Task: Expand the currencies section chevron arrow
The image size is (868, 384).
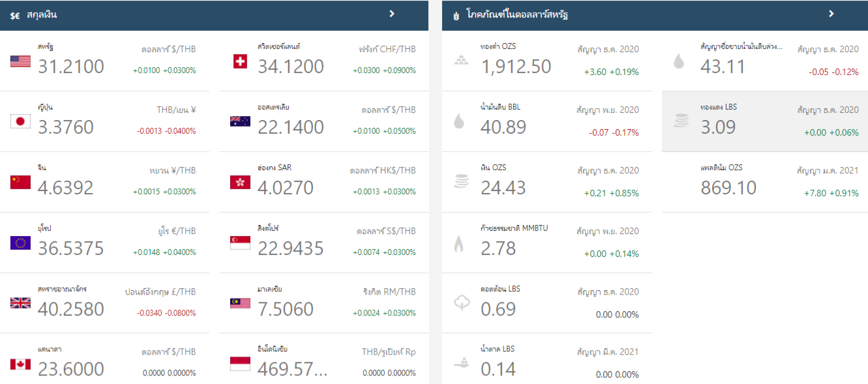Action: 391,14
